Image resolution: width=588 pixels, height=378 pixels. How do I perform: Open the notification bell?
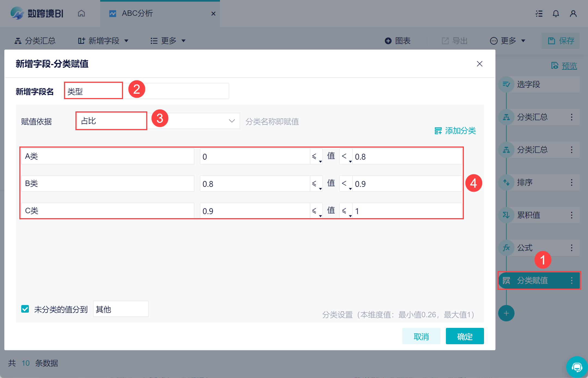click(556, 14)
